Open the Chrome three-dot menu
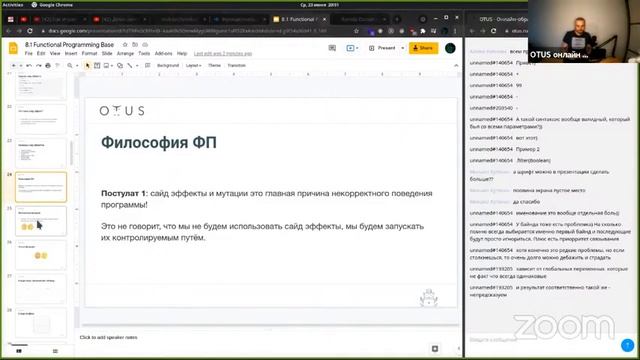640x360 pixels. (x=455, y=31)
